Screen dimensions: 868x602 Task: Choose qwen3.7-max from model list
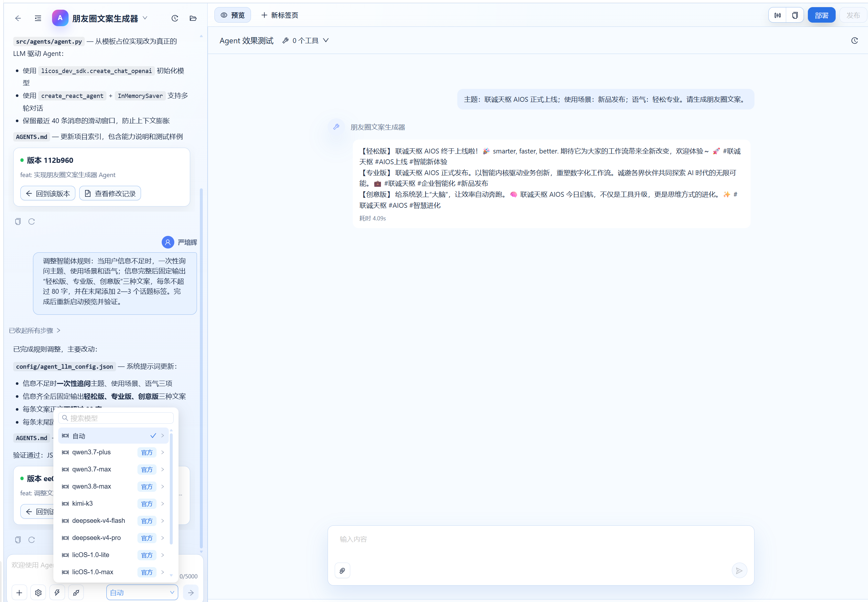tap(113, 469)
